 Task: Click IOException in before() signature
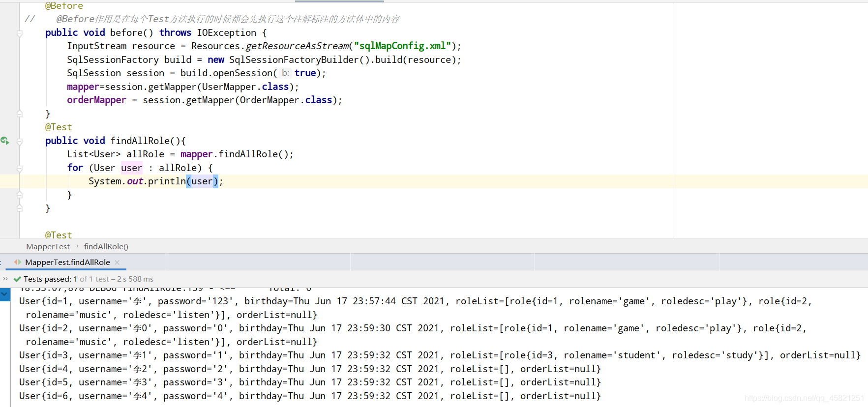pyautogui.click(x=227, y=32)
